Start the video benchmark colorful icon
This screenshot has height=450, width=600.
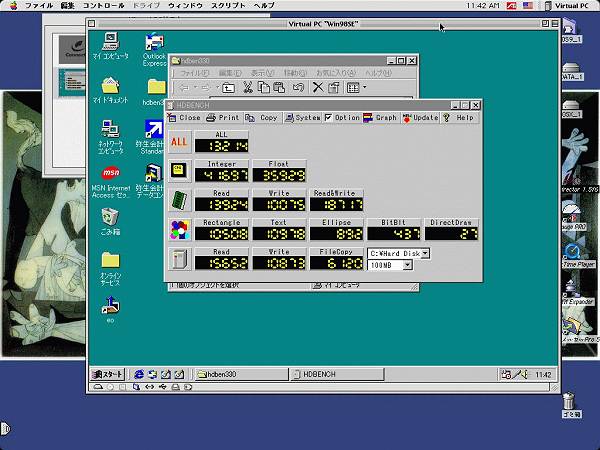coord(179,230)
